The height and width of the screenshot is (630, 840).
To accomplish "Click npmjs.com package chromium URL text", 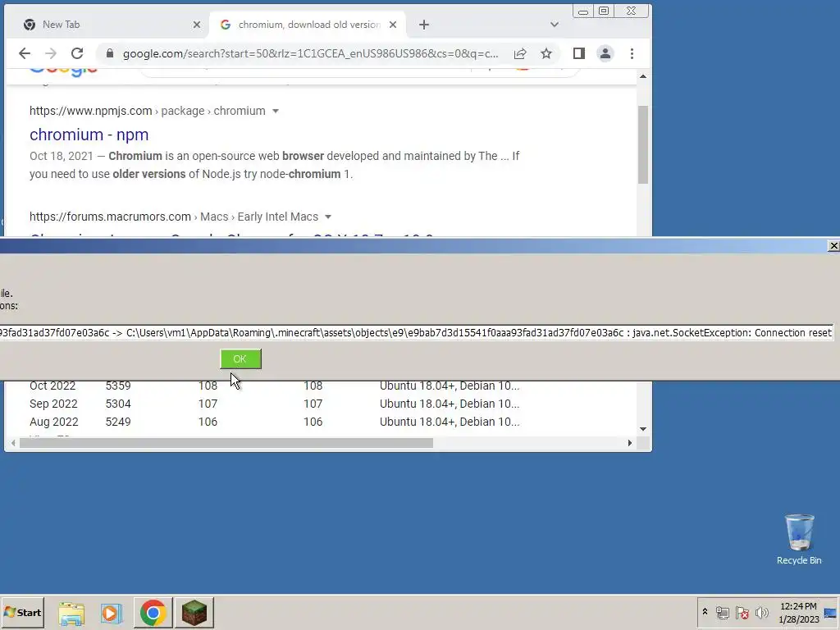I will point(148,111).
